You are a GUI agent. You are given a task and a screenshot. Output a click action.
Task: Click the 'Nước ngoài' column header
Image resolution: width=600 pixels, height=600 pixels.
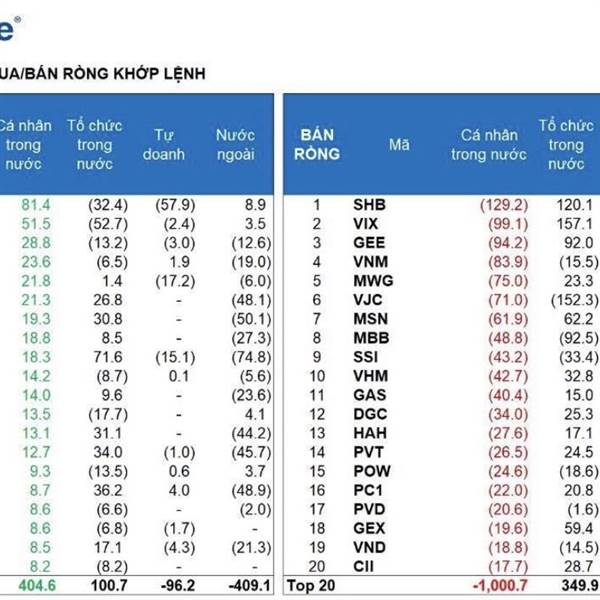coord(235,145)
